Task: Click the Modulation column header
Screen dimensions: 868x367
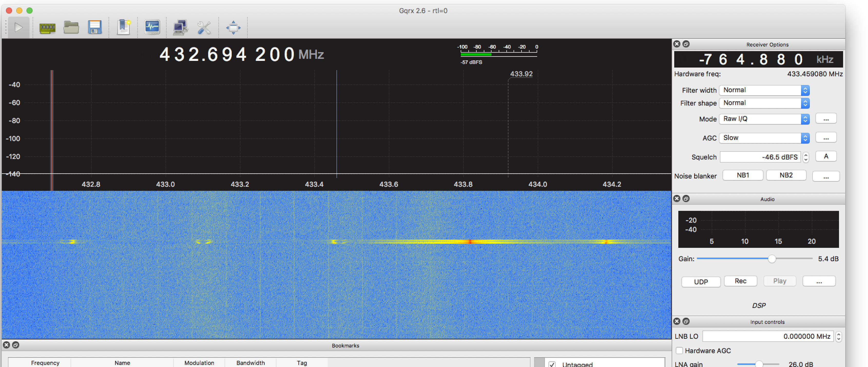Action: pyautogui.click(x=199, y=363)
